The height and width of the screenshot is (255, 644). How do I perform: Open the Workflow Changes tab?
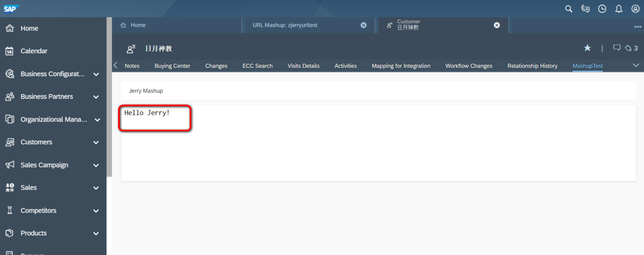[468, 66]
